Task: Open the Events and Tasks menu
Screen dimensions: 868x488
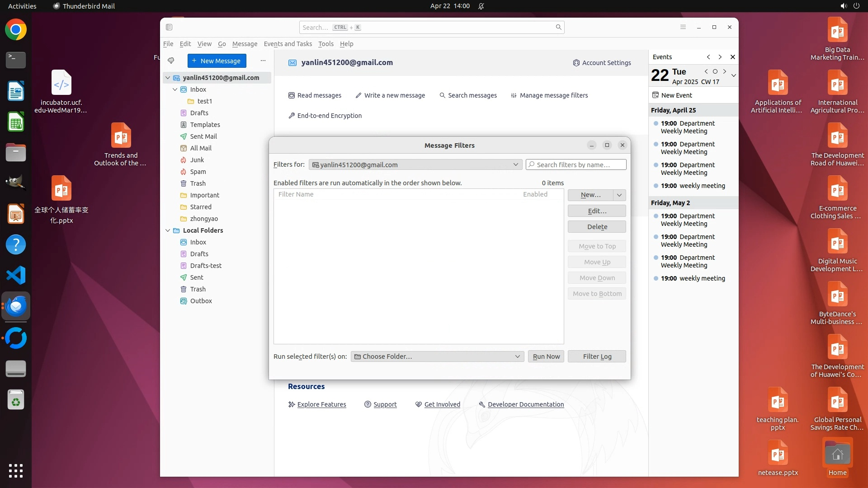Action: click(288, 44)
